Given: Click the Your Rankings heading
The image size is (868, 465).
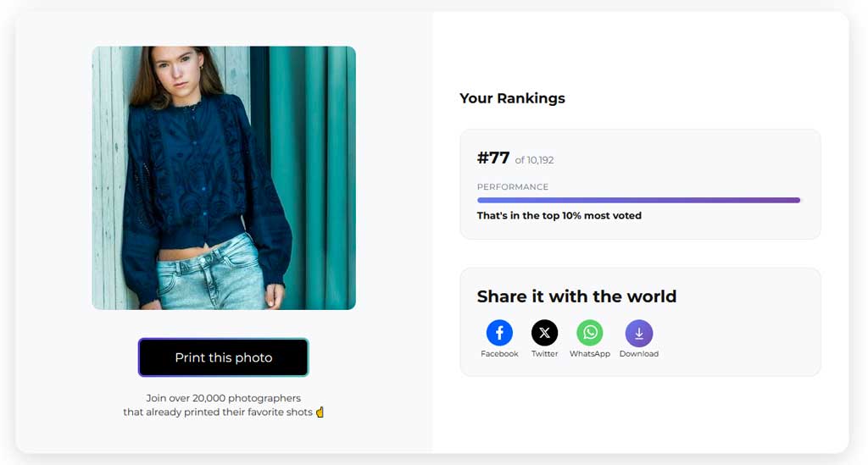Looking at the screenshot, I should 512,98.
